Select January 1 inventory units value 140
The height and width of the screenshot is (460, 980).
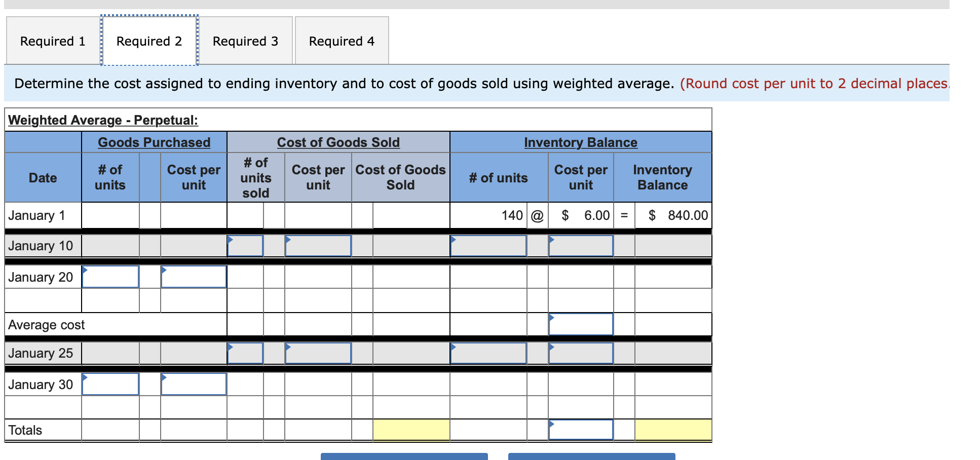tap(512, 215)
